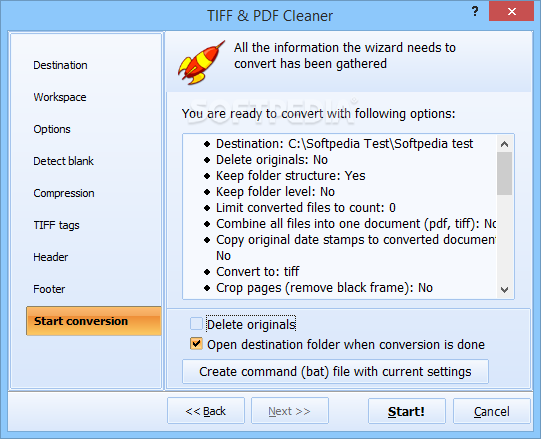Go to the Workspace step
Screen dimensions: 541x439
tap(60, 97)
